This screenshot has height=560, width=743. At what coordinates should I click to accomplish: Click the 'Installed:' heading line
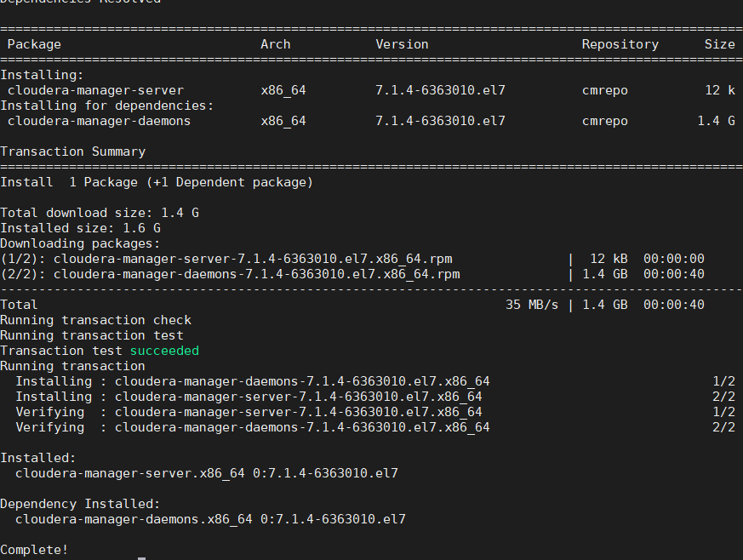tap(38, 458)
